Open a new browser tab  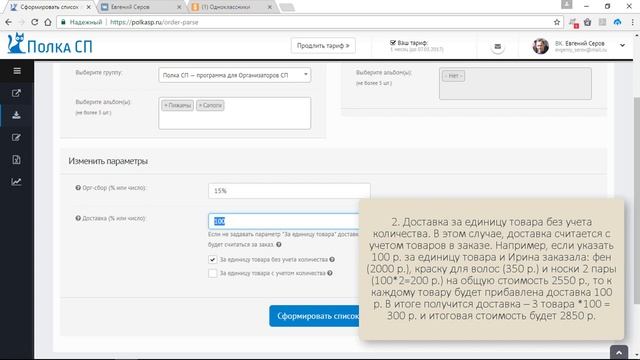287,7
